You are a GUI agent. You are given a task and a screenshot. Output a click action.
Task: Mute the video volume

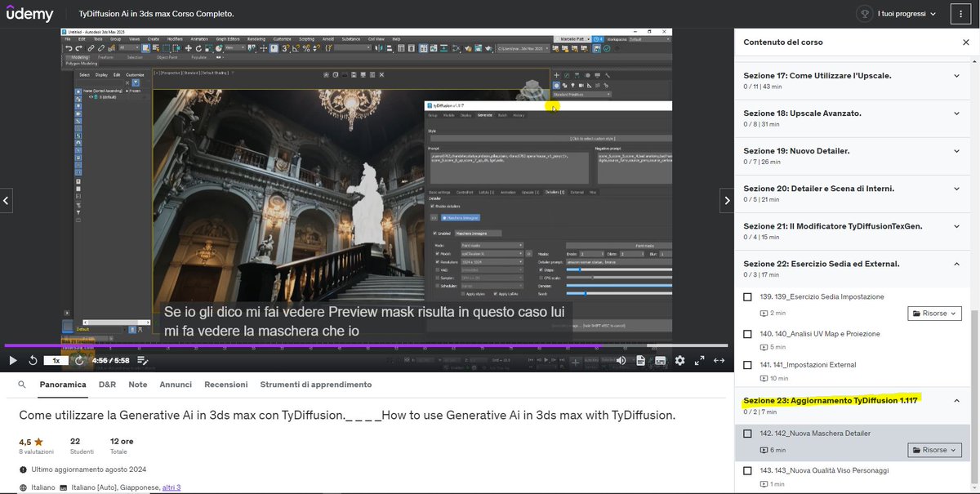pos(621,359)
